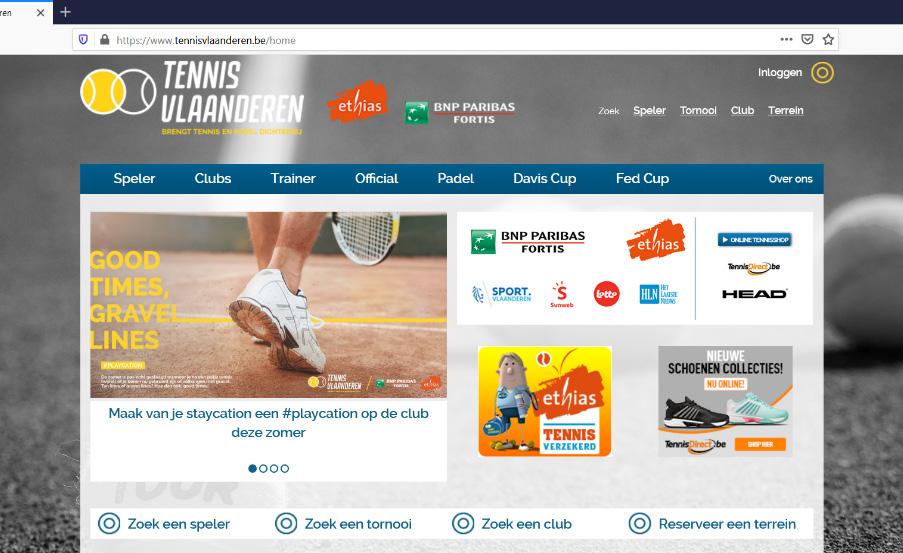This screenshot has height=553, width=903.
Task: Open the Ethias Tennis Verzekerd ad
Action: click(x=545, y=402)
